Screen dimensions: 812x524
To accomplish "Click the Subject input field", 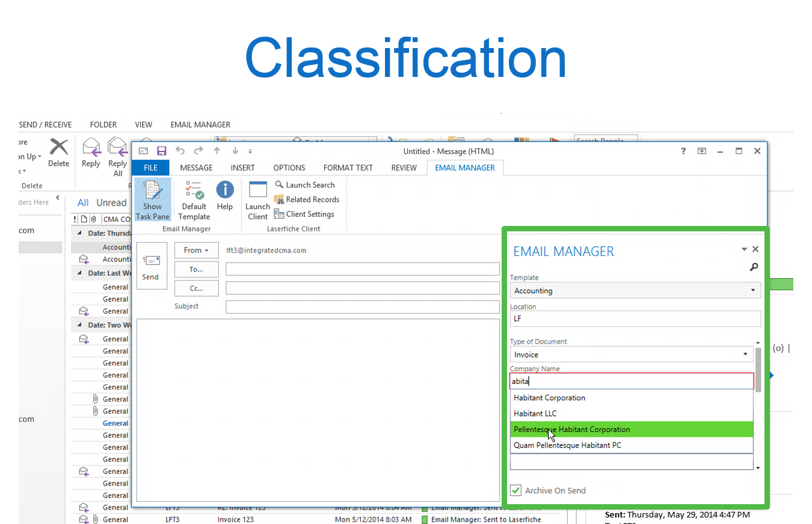I will point(362,307).
